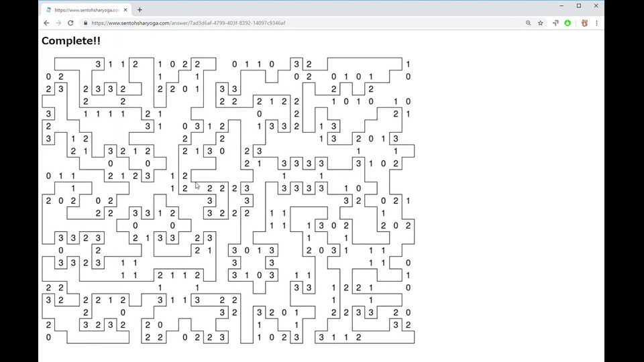Go forward to the next page
The width and height of the screenshot is (644, 362).
coord(58,23)
